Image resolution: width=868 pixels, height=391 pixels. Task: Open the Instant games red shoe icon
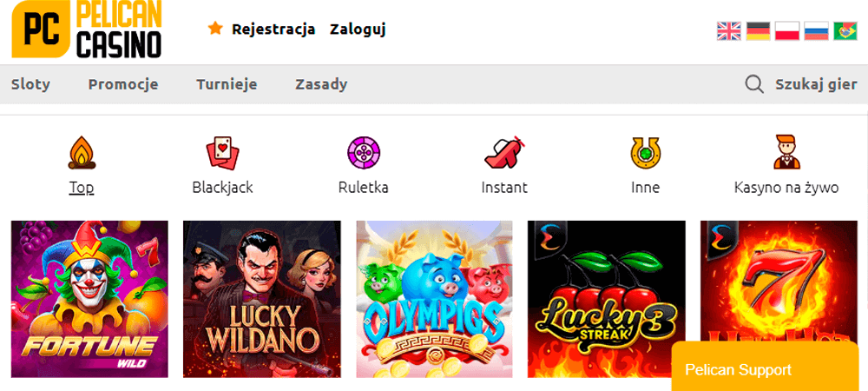click(504, 153)
